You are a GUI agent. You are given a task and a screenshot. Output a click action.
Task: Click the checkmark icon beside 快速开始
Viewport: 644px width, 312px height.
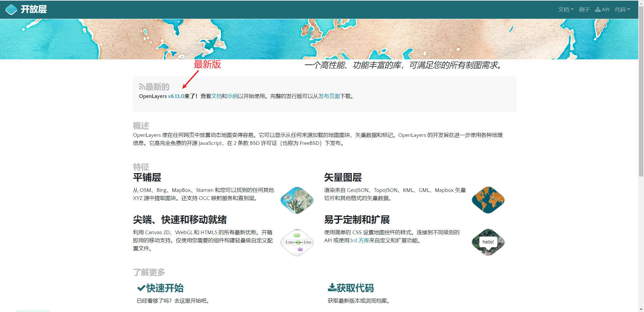click(x=141, y=288)
